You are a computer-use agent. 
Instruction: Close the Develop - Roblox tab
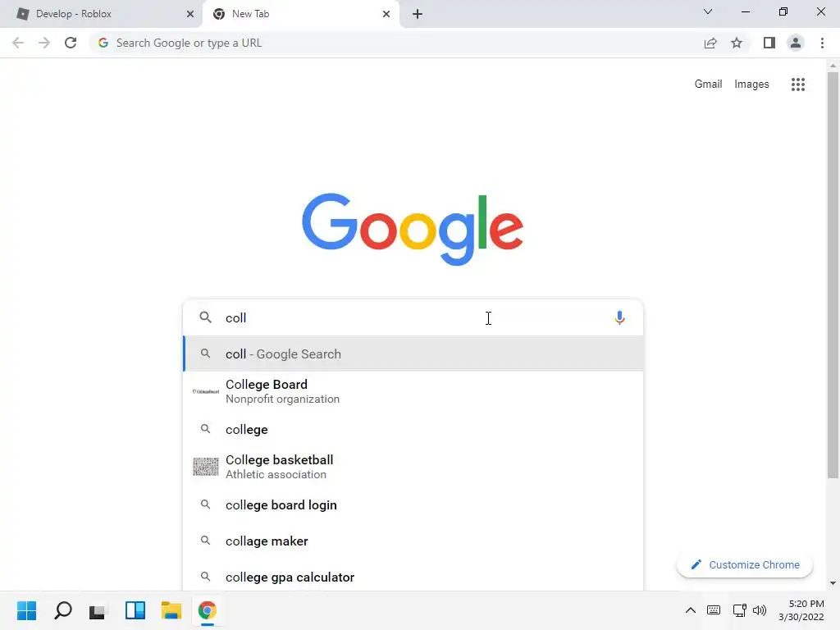click(x=190, y=14)
